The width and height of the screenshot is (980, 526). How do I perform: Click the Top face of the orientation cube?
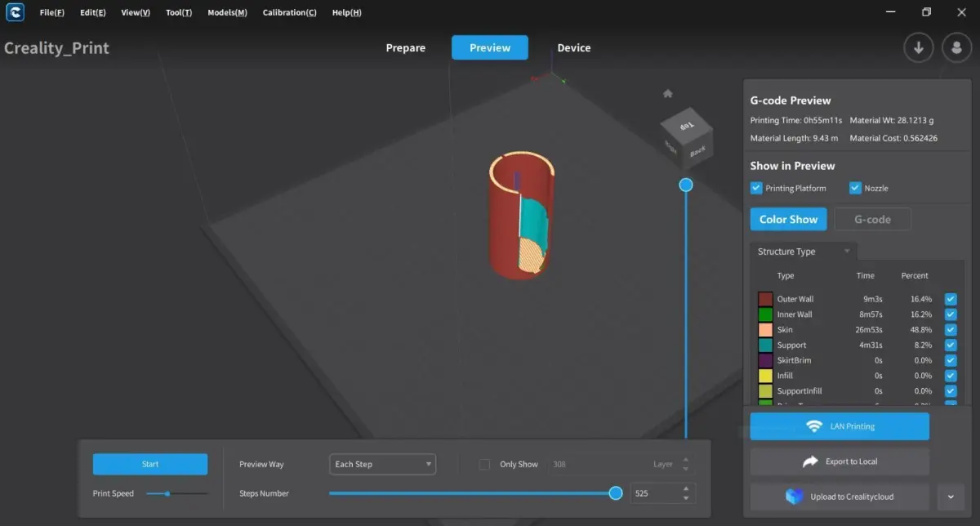(x=687, y=125)
